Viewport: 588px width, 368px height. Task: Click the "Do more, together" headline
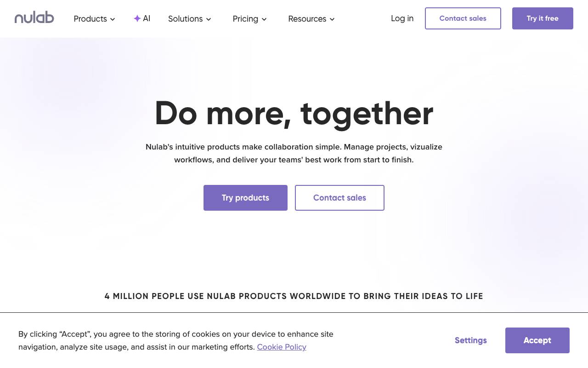pos(294,113)
